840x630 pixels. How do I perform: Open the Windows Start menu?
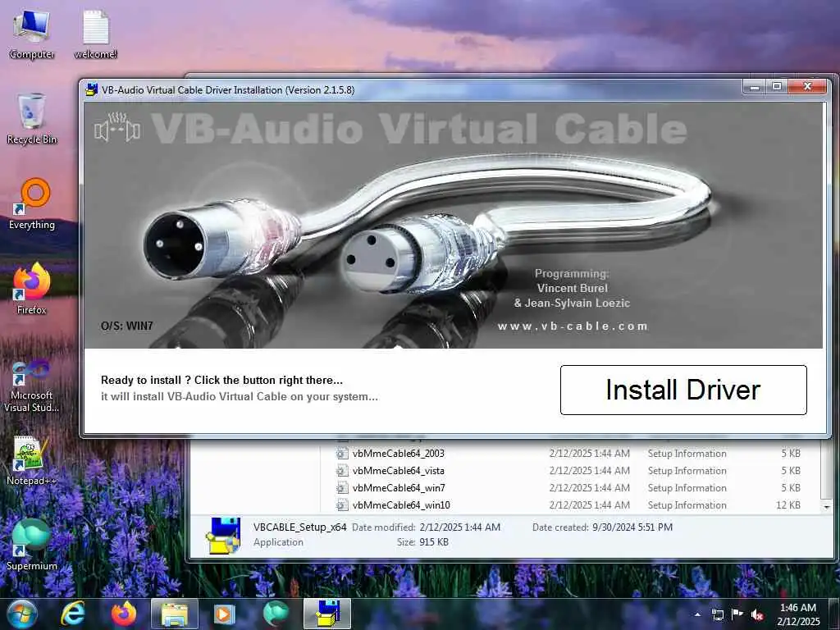tap(22, 614)
